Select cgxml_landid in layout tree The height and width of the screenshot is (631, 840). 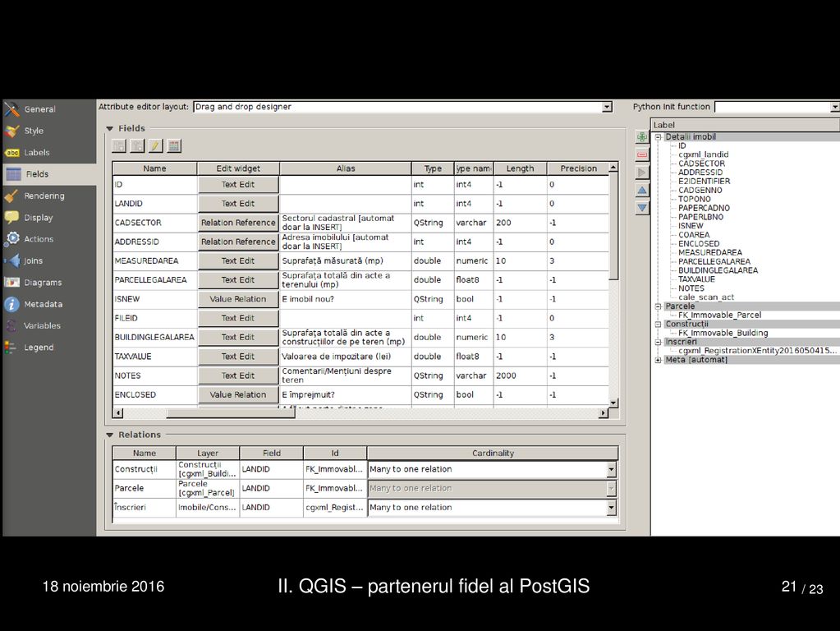704,154
